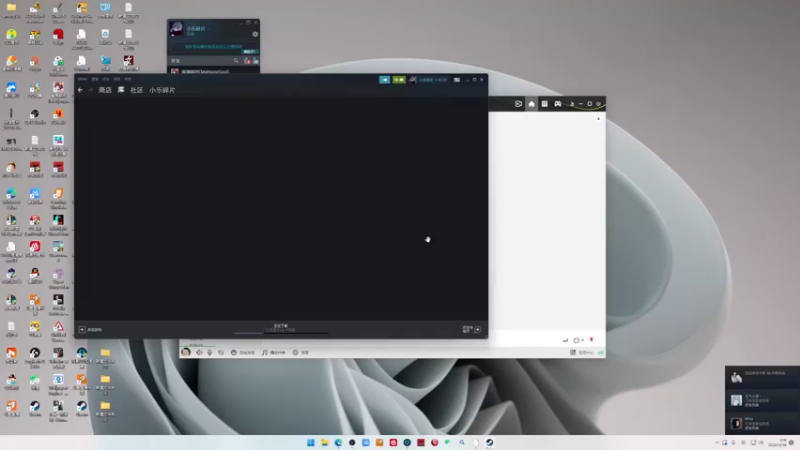The width and height of the screenshot is (800, 450).
Task: Go back using Steam's back arrow
Action: (80, 90)
